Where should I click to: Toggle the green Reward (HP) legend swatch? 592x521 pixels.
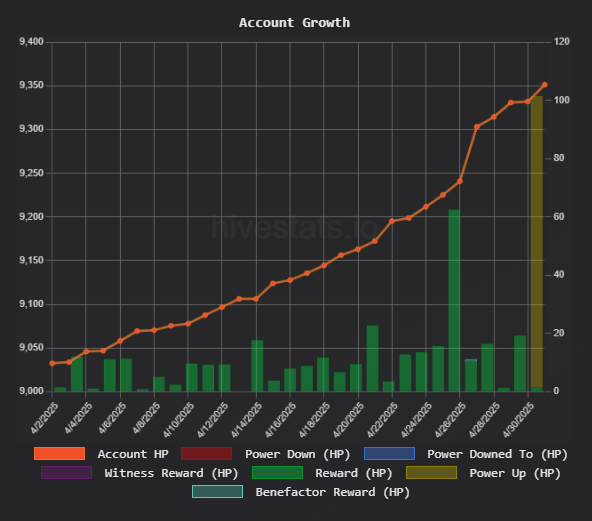click(x=278, y=473)
